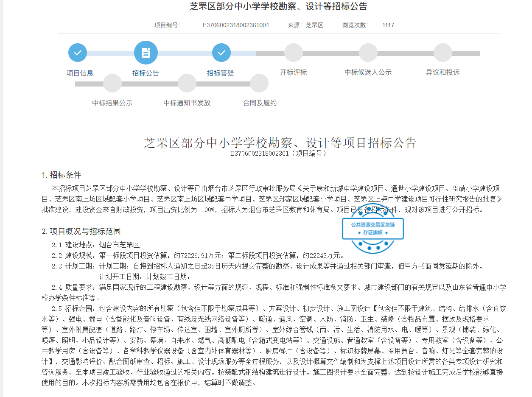Select the 招标公告 document step icon
The width and height of the screenshot is (532, 397).
pyautogui.click(x=146, y=53)
